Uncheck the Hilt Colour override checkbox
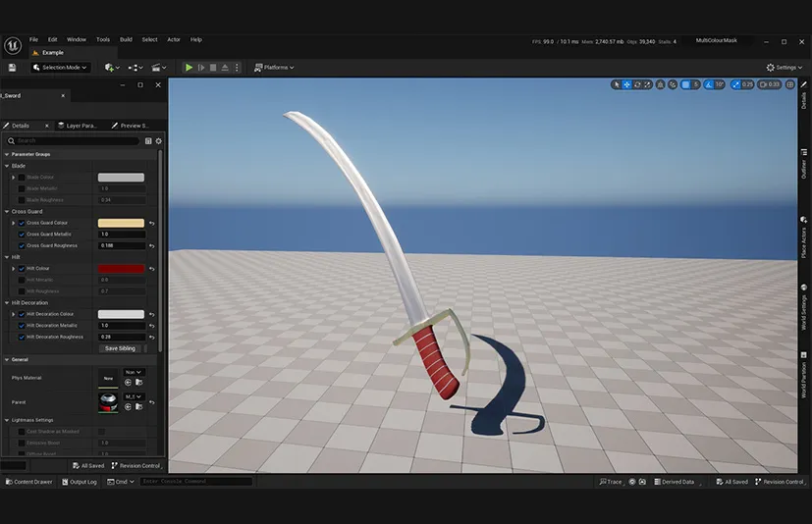 (22, 268)
